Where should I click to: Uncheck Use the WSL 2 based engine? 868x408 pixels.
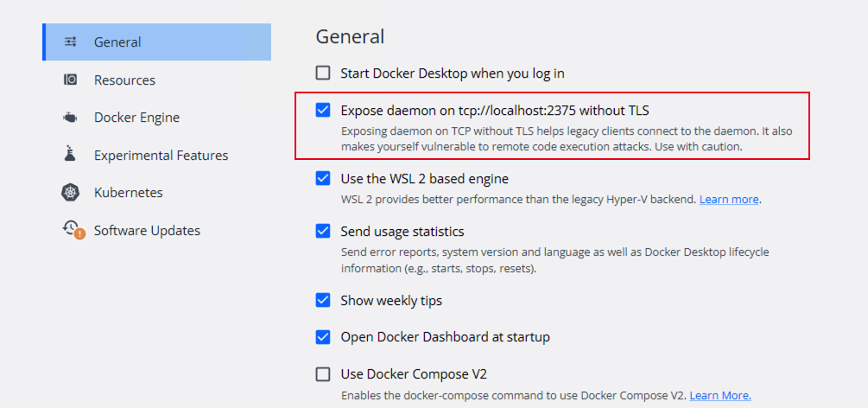[323, 178]
